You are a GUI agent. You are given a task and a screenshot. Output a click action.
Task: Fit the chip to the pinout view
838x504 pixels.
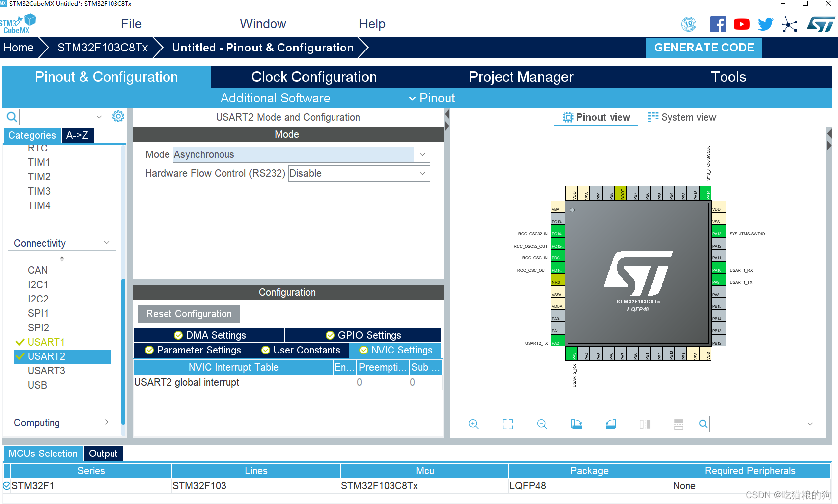pyautogui.click(x=508, y=424)
